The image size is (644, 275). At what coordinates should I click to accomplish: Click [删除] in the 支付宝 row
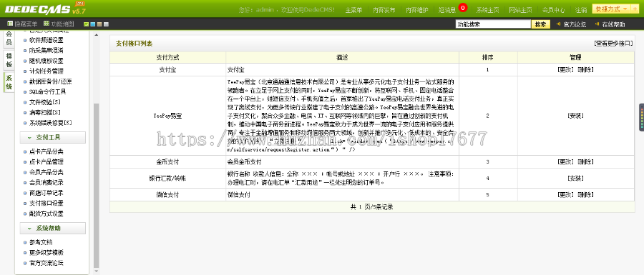[585, 70]
